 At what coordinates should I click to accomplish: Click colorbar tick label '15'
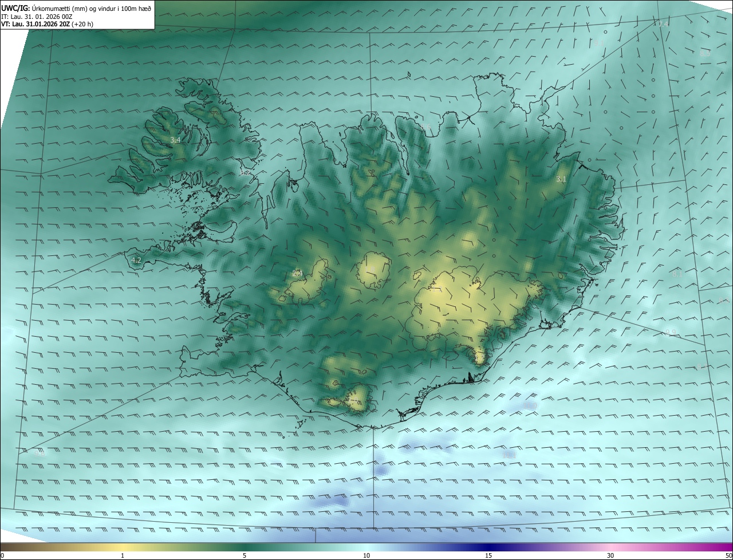(x=488, y=555)
